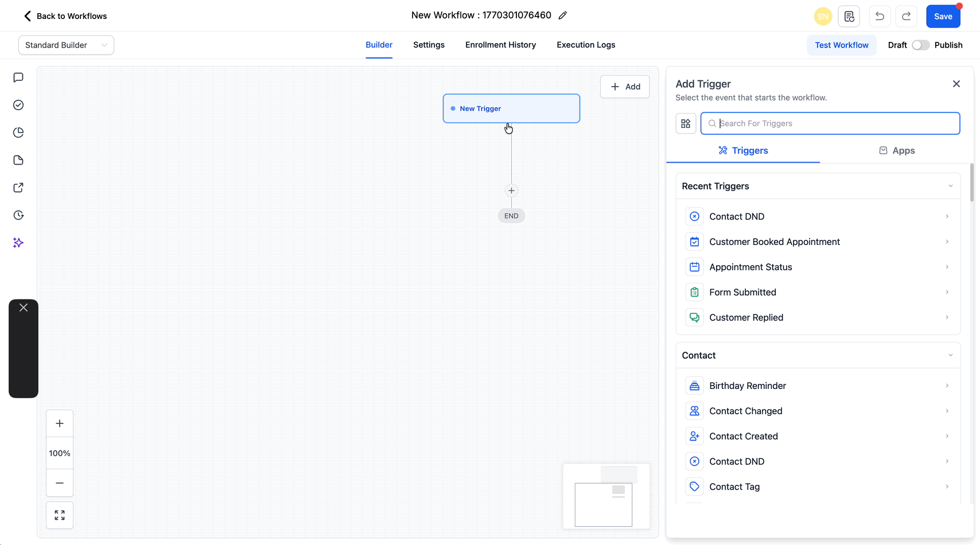The image size is (980, 545).
Task: Open the workflow notes document icon
Action: click(x=849, y=16)
